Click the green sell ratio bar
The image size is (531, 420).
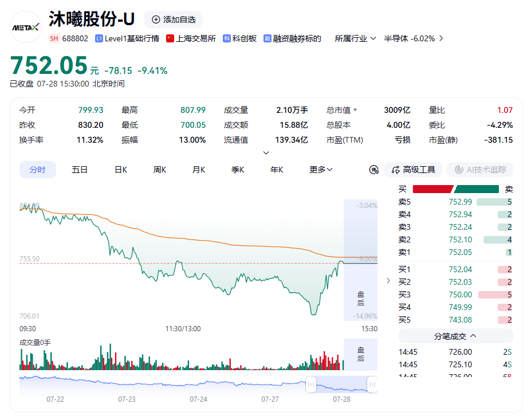click(477, 189)
